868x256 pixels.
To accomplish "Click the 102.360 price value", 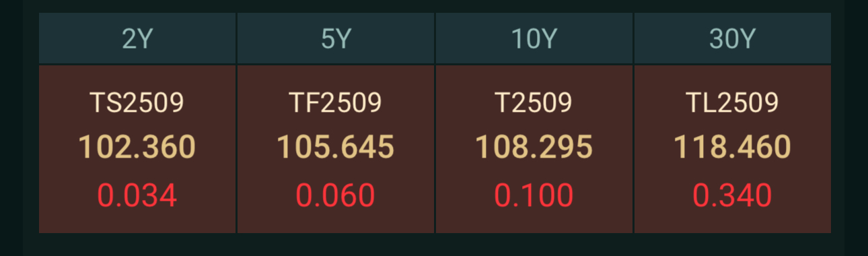I will [137, 147].
